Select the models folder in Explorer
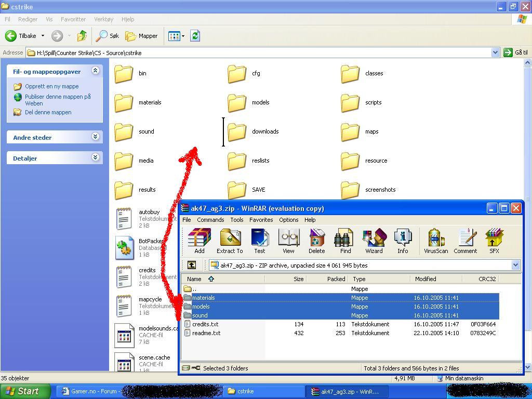Image resolution: width=532 pixels, height=399 pixels. click(249, 102)
